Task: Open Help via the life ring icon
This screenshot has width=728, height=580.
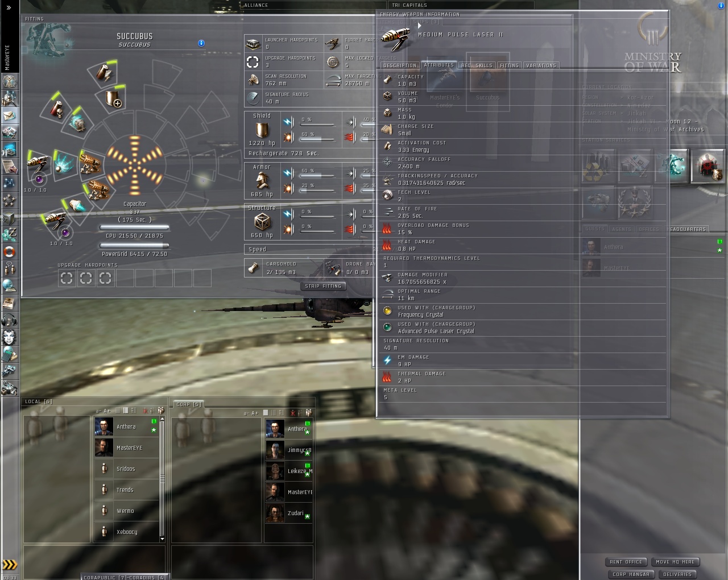Action: [10, 251]
